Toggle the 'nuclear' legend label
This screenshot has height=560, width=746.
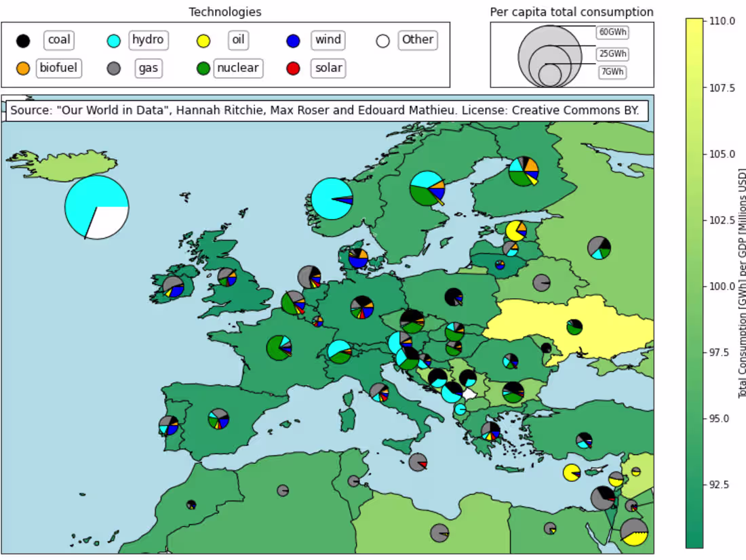(x=237, y=68)
